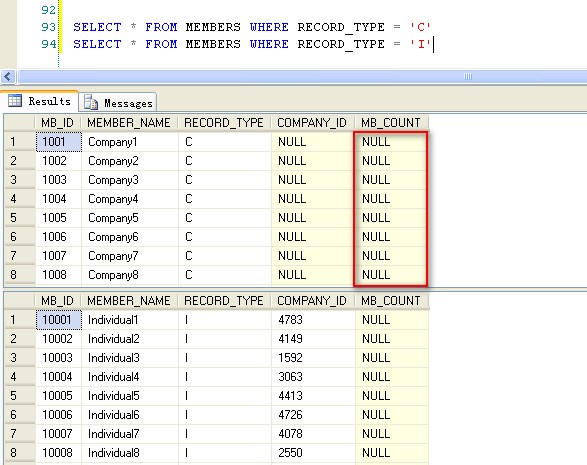Click cell 10005

[58, 396]
